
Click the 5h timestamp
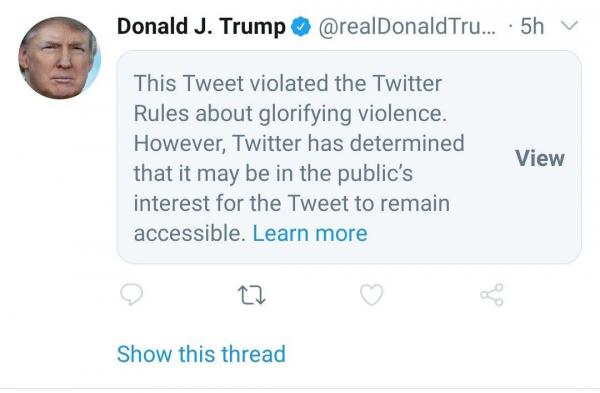[532, 26]
